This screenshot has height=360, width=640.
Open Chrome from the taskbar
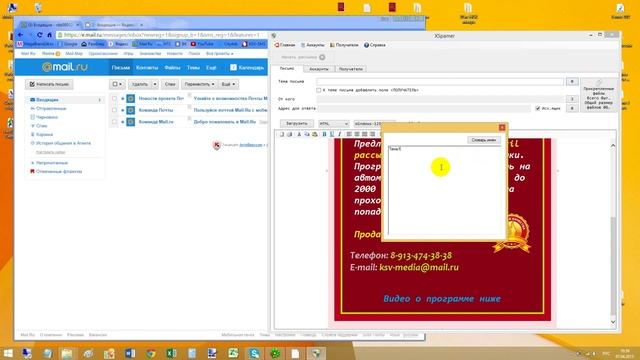(151, 353)
